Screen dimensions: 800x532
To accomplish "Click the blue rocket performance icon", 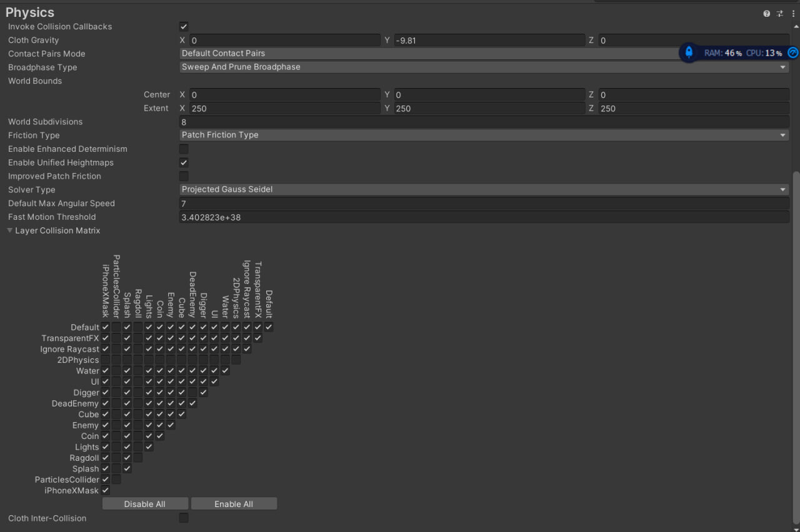I will (688, 52).
